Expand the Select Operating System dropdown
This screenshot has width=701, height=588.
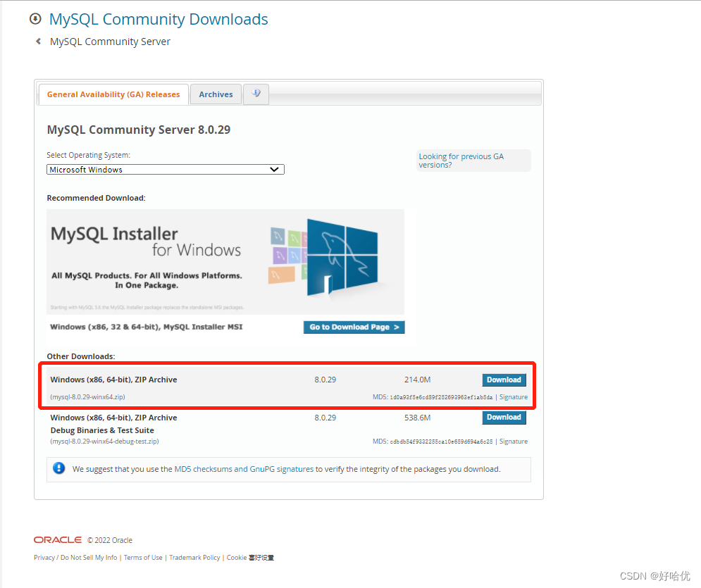[166, 169]
